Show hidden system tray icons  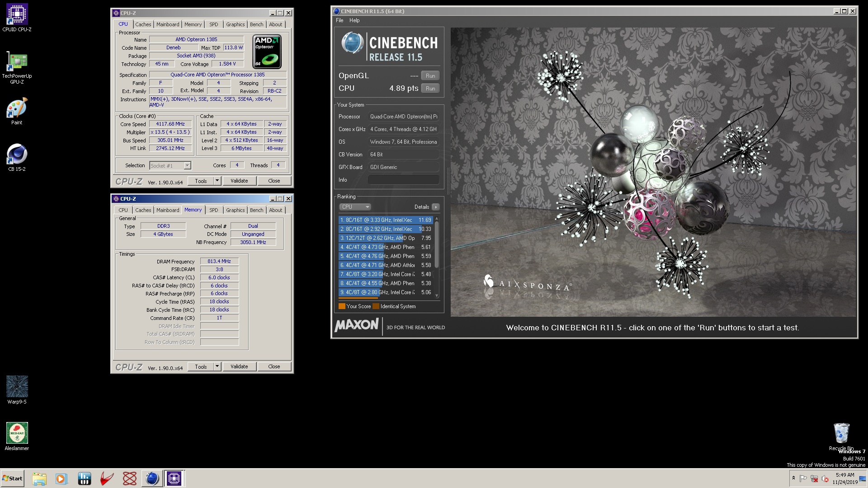pyautogui.click(x=793, y=478)
